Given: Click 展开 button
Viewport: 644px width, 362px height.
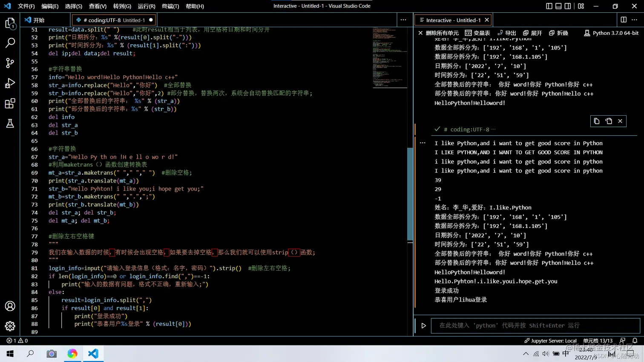Looking at the screenshot, I should [x=532, y=33].
